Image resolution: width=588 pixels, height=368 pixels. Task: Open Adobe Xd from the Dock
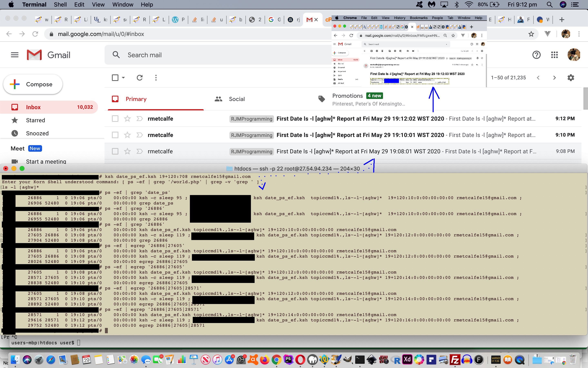tap(408, 359)
